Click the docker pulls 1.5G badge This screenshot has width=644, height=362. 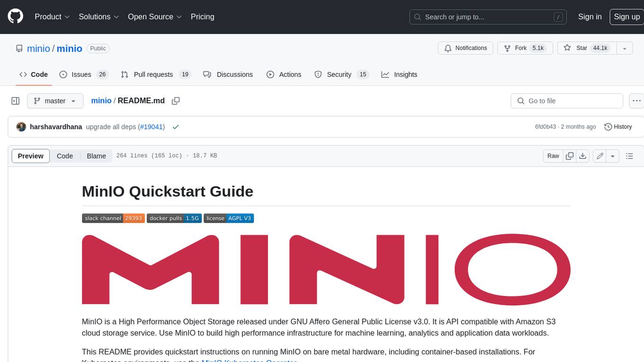coord(174,218)
